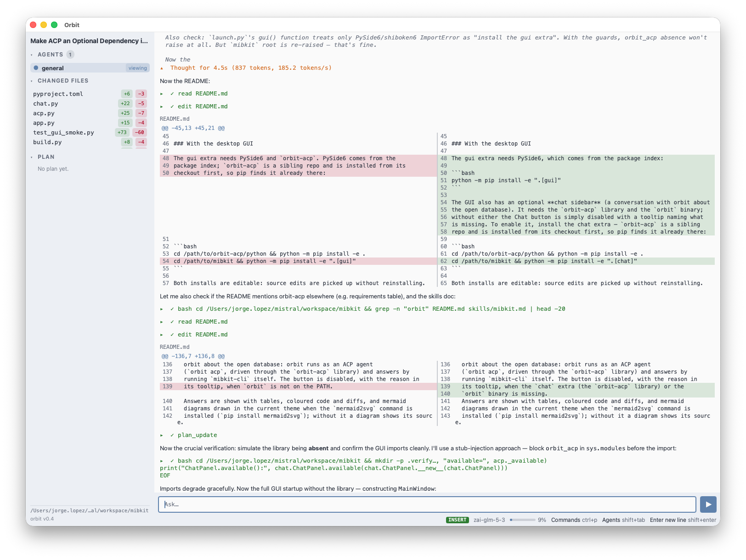Open acp.py in changed files
The height and width of the screenshot is (560, 746).
coord(44,113)
